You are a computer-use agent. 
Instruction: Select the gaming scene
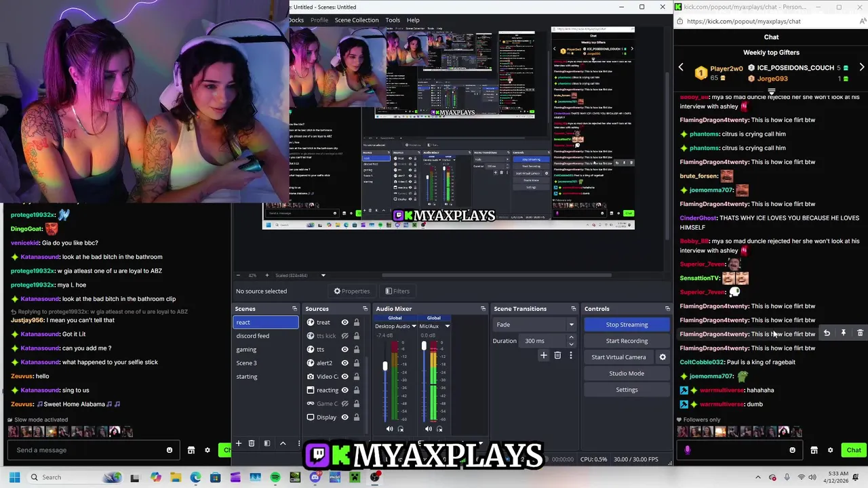point(266,350)
